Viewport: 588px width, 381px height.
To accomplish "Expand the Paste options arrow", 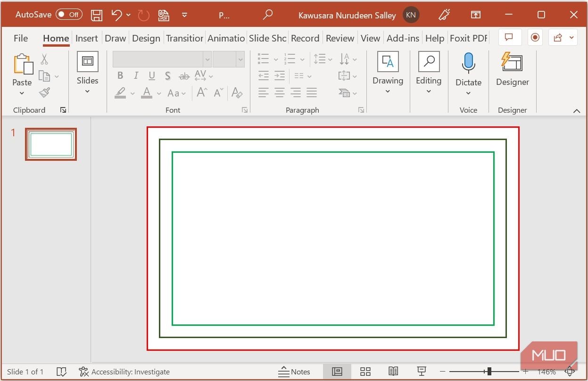I will click(x=22, y=93).
